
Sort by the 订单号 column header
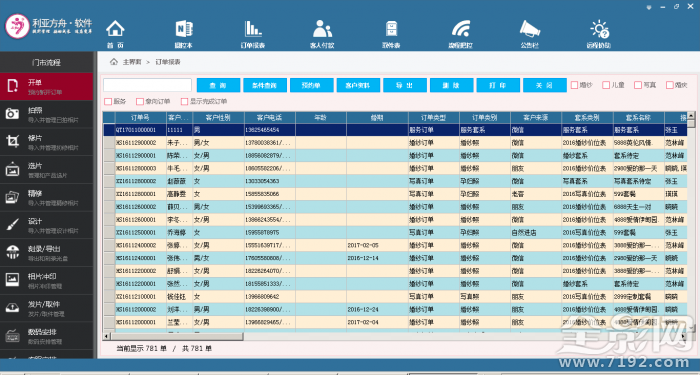(x=141, y=118)
